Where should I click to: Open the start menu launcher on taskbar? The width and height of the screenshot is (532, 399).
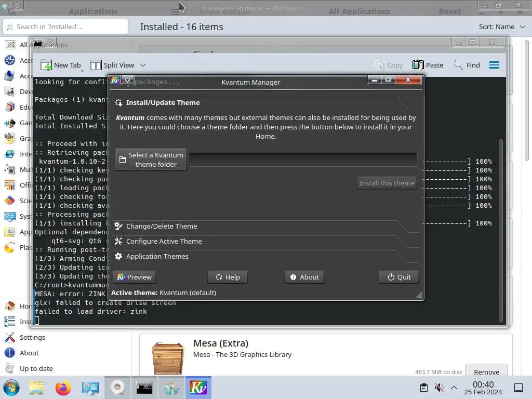(11, 388)
